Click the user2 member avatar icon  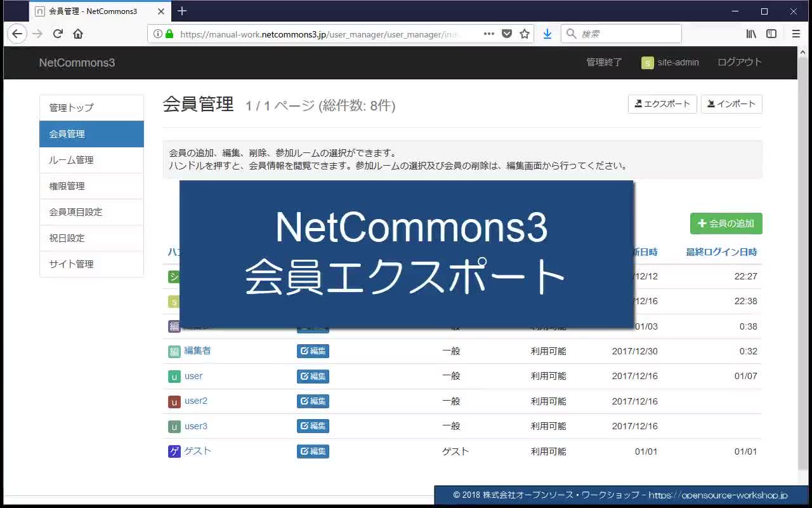[174, 401]
